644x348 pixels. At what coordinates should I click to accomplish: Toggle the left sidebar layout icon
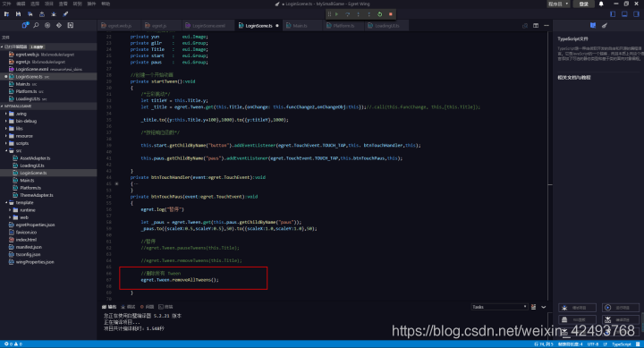click(613, 14)
